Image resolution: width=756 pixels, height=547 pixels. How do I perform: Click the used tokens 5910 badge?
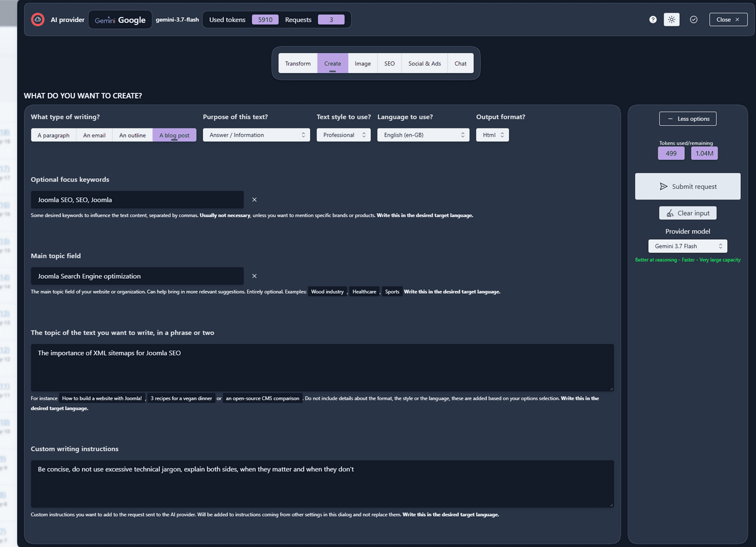coord(265,20)
